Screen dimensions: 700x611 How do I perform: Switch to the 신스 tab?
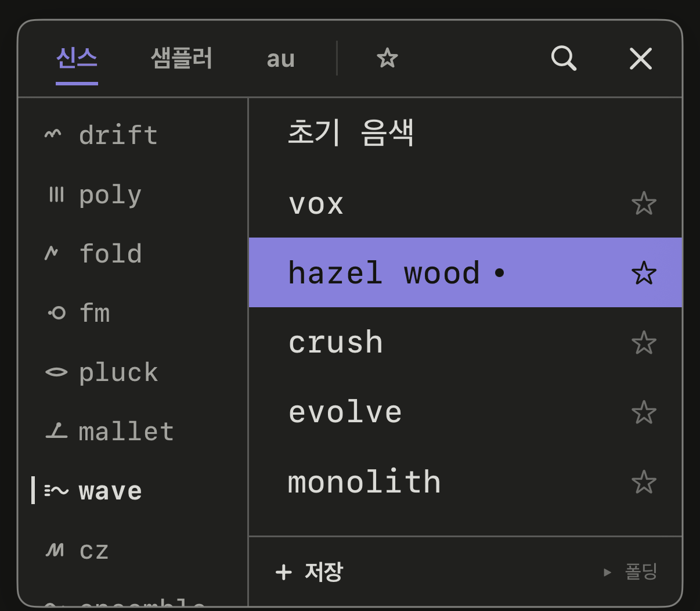[x=77, y=58]
